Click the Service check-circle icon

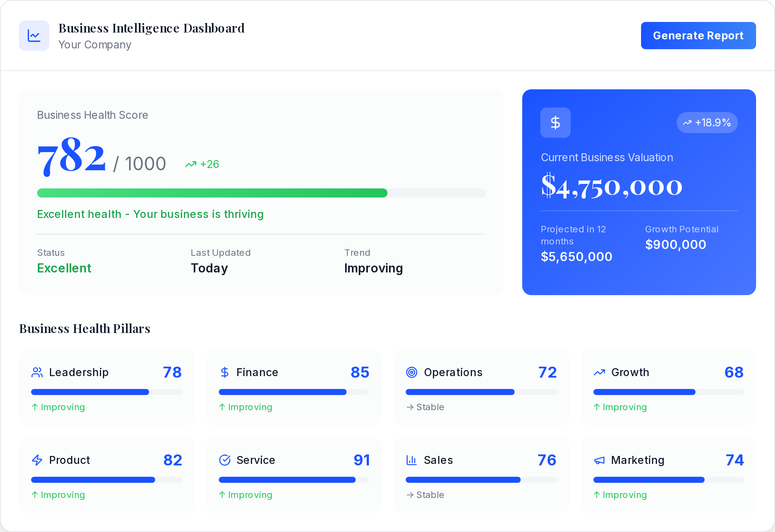225,460
